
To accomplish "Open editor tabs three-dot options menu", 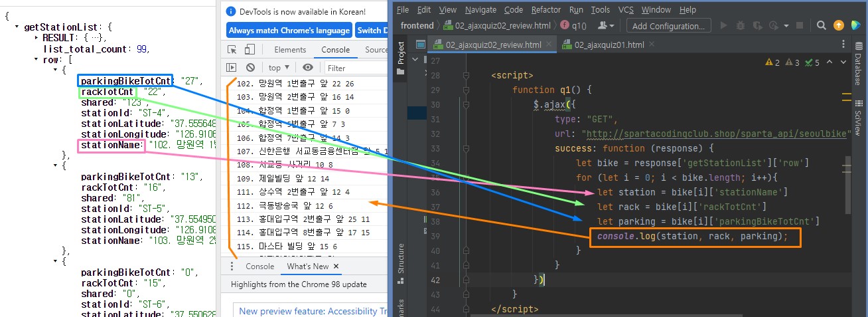I will [x=844, y=45].
